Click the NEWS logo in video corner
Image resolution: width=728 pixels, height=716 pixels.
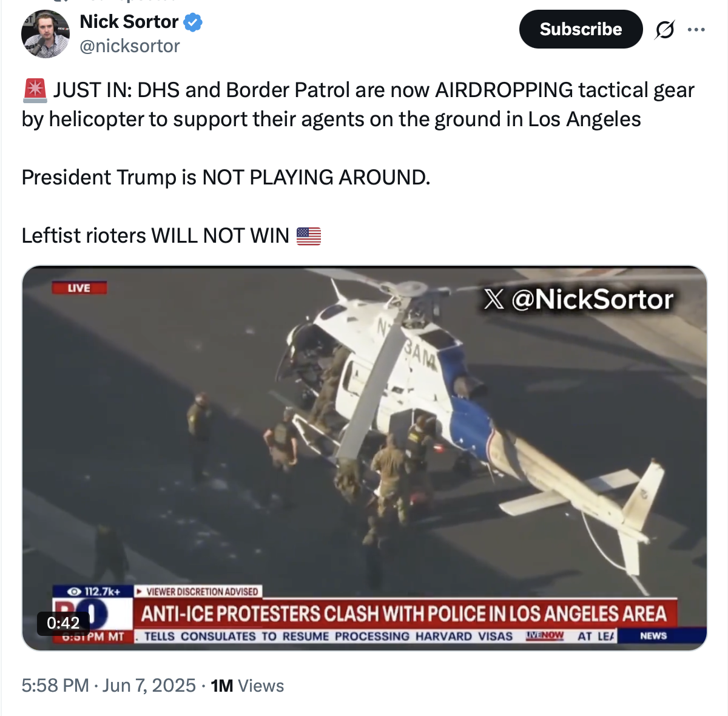[653, 635]
